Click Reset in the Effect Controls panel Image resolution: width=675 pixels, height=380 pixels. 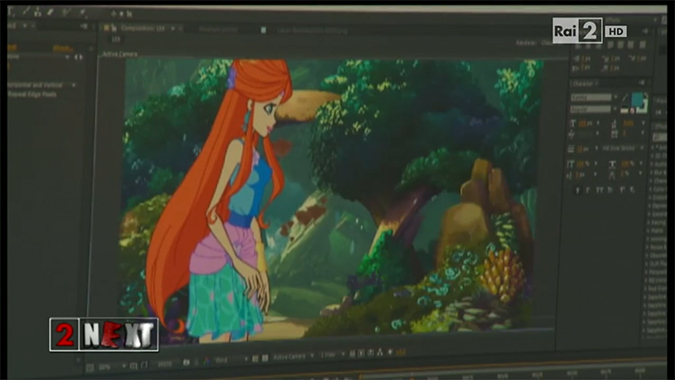point(12,47)
